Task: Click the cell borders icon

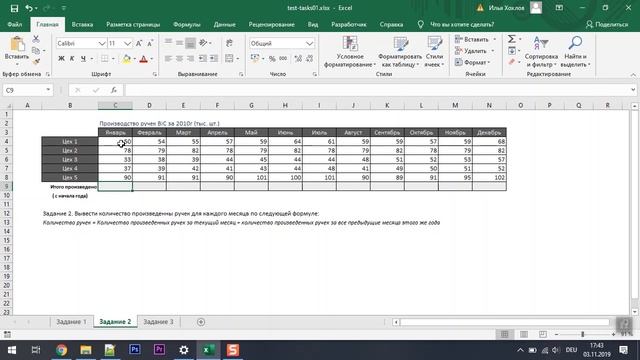Action: (105, 59)
